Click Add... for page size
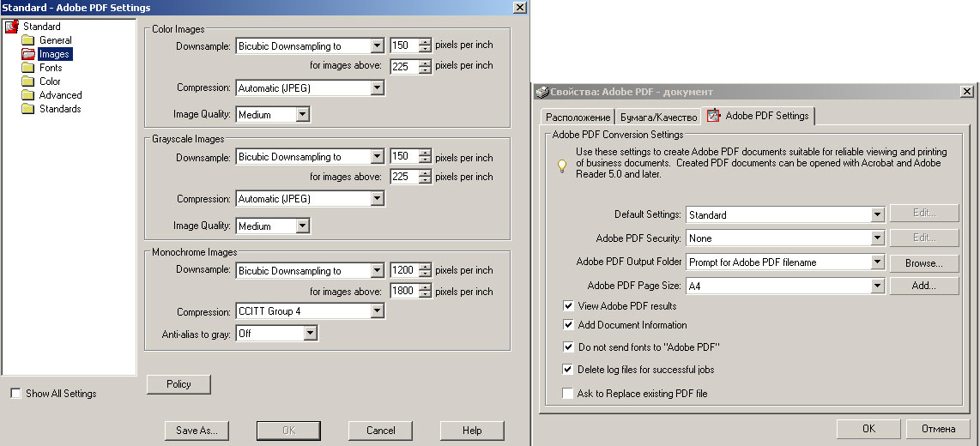 click(923, 286)
